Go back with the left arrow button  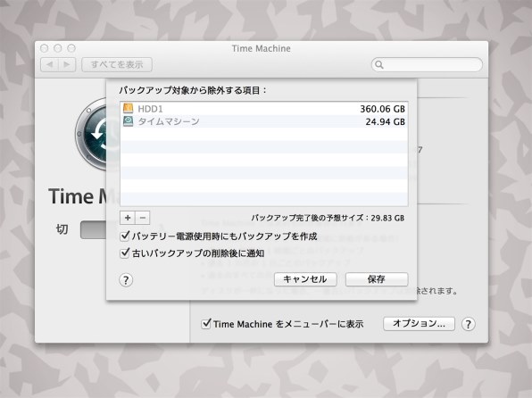pyautogui.click(x=49, y=64)
